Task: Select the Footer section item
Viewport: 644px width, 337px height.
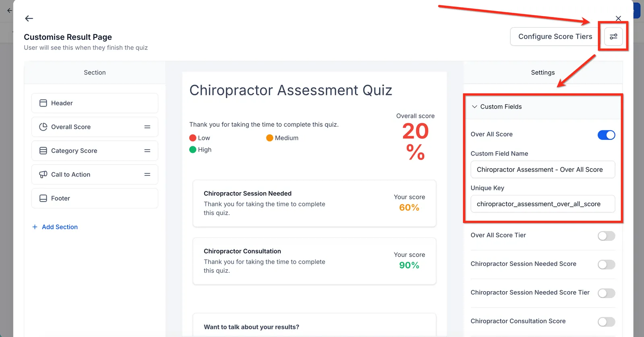Action: 95,198
